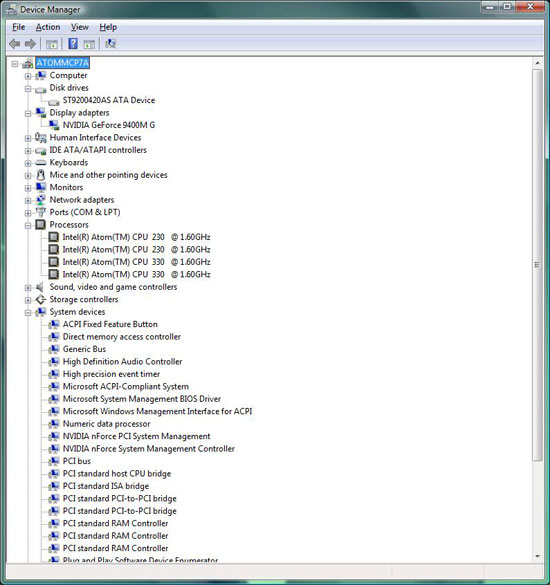The width and height of the screenshot is (550, 585).
Task: Click Scan for hardware changes toolbar icon
Action: 110,44
